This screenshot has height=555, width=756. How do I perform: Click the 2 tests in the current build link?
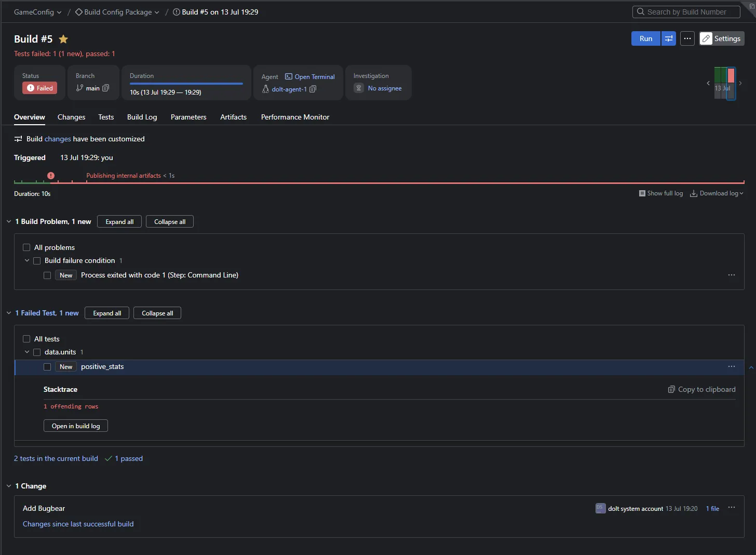tap(56, 458)
